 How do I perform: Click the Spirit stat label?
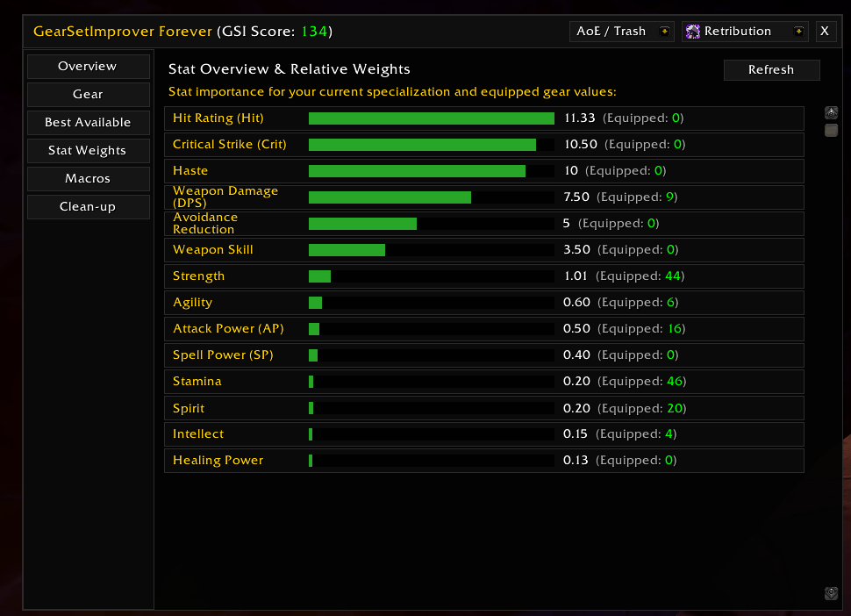(189, 409)
